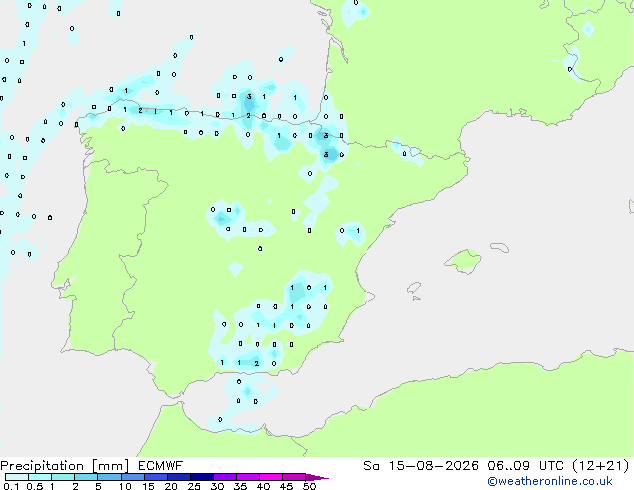The height and width of the screenshot is (490, 634).
Task: Click the 2–5 mm legend color swatch
Action: point(86,477)
